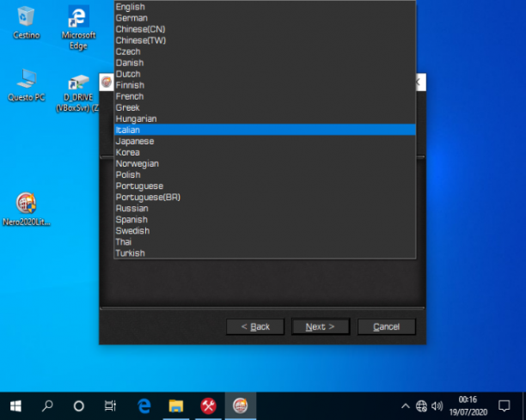
Task: Select Japanese language option
Action: (x=265, y=141)
